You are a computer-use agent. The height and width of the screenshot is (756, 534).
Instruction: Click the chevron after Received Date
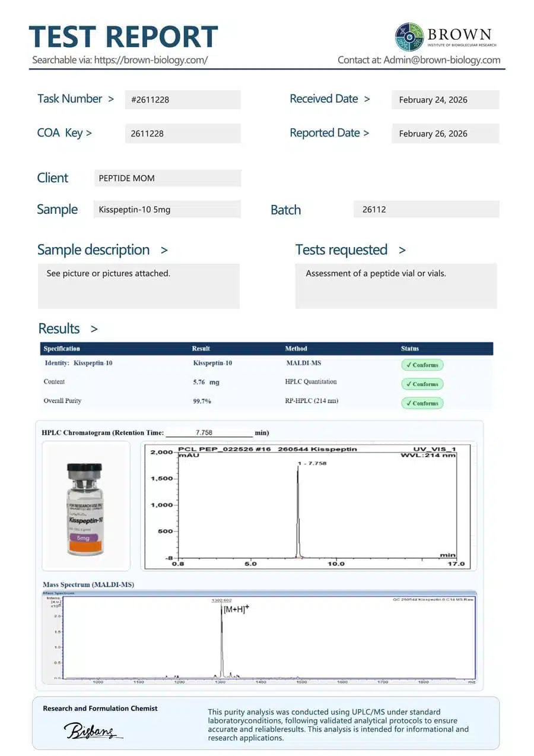pyautogui.click(x=367, y=99)
